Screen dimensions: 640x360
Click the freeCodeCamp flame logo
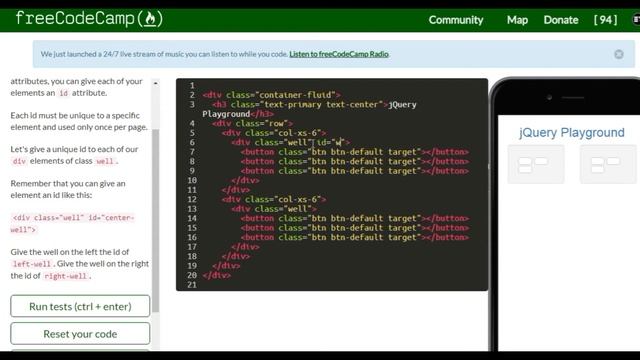[x=150, y=19]
